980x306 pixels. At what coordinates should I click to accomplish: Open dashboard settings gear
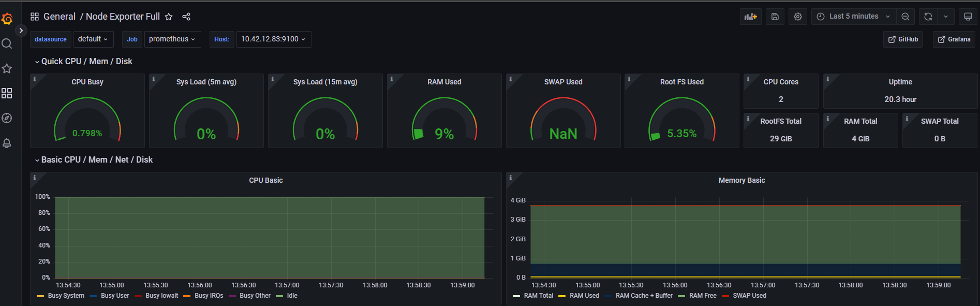[798, 17]
